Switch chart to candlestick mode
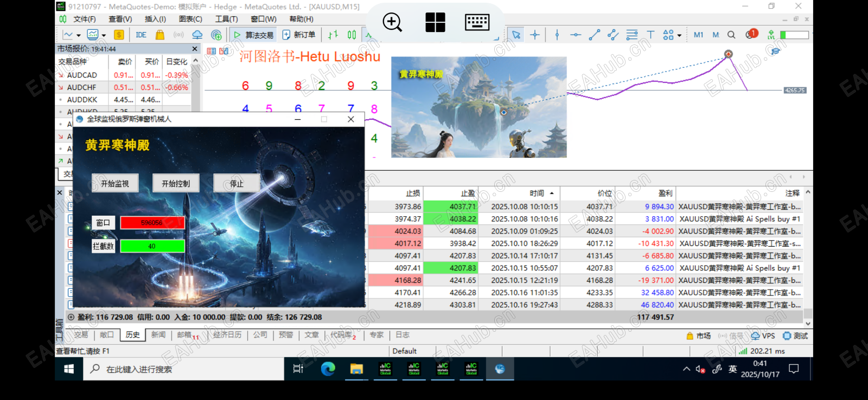This screenshot has height=400, width=868. coord(352,35)
